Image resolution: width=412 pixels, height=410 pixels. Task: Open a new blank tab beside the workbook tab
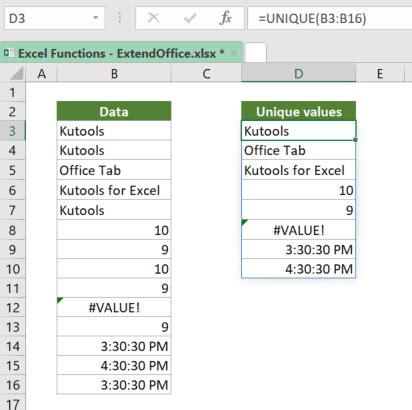[x=256, y=53]
